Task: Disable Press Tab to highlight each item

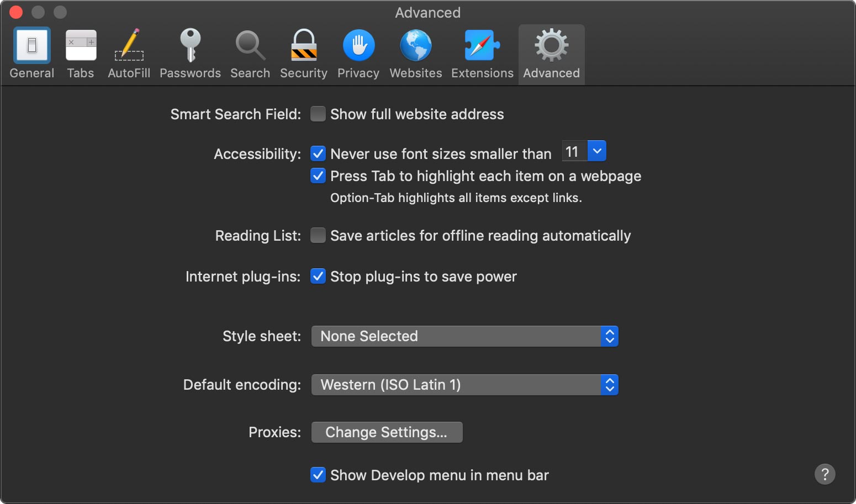Action: [x=318, y=176]
